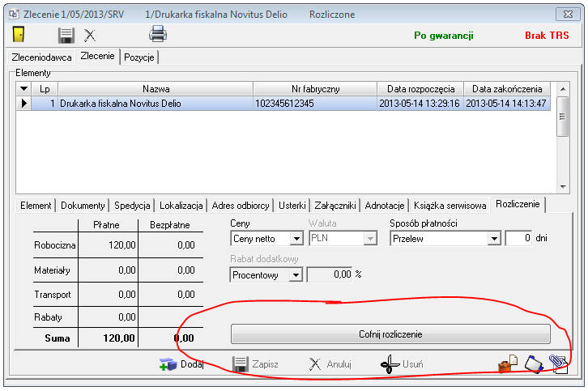Click the window title bar application icon

click(14, 15)
